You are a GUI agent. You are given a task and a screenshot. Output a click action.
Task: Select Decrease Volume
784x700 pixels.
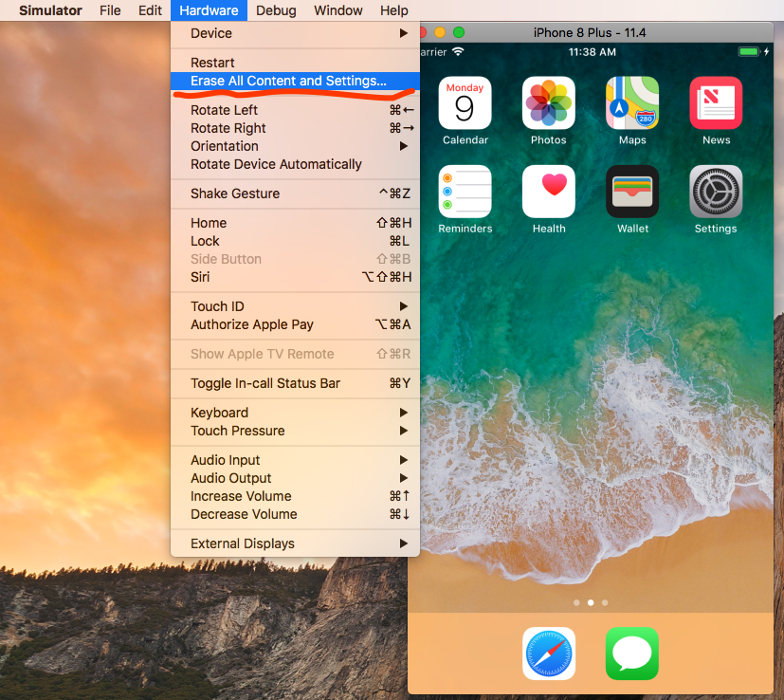[295, 514]
